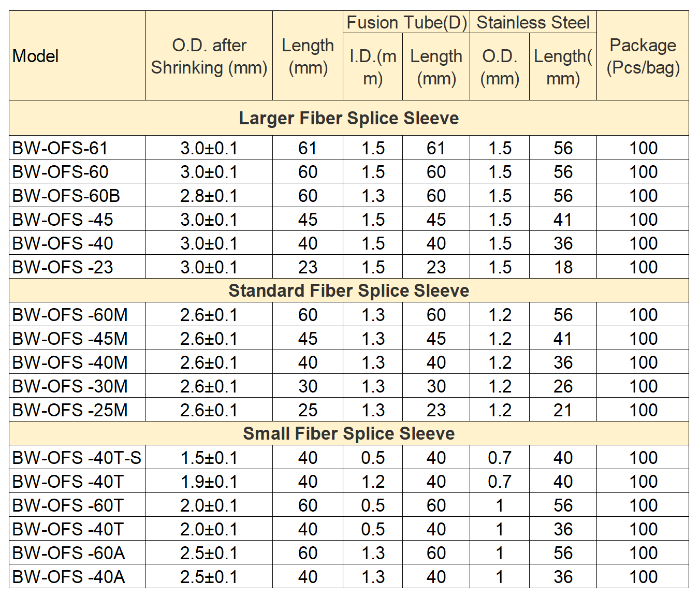The image size is (700, 596).
Task: Select the 1.9±0.1 shrinking O.D. value
Action: pyautogui.click(x=209, y=482)
